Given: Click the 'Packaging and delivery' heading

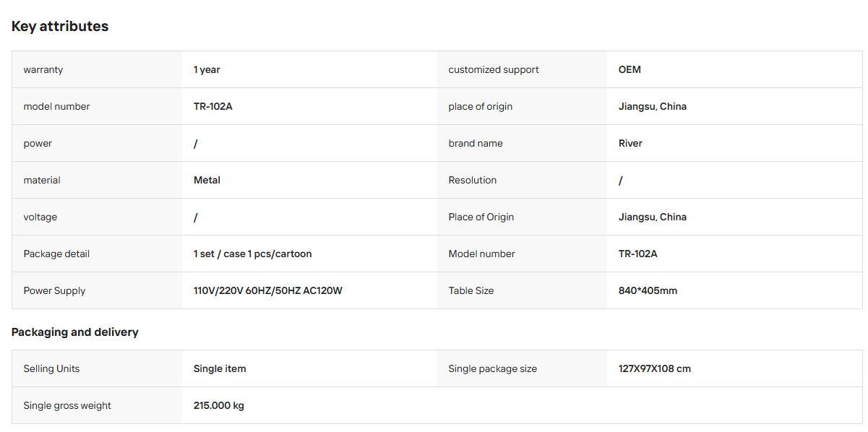Looking at the screenshot, I should point(75,332).
